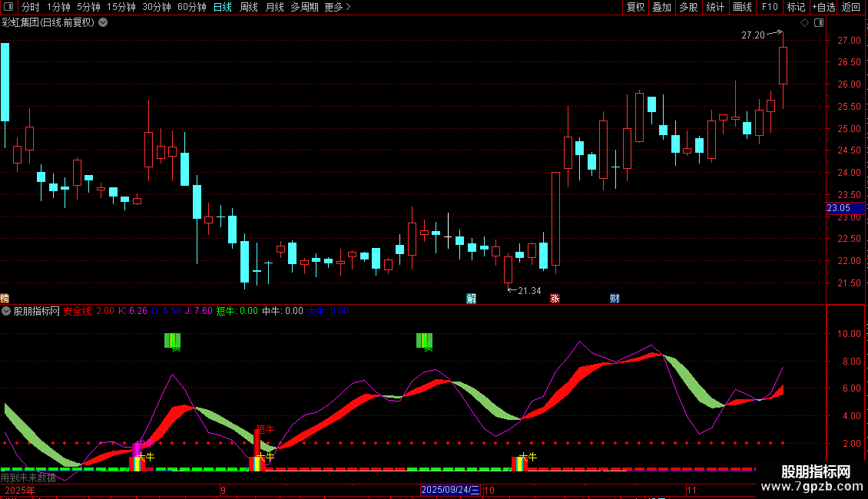The height and width of the screenshot is (499, 868).
Task: Expand the 股朋指标网 indicator dropdown
Action: point(6,311)
